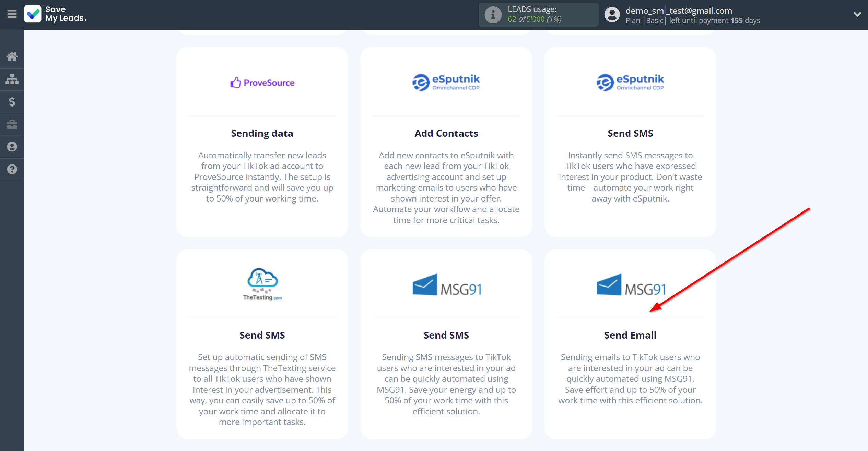Click eSputnik Send SMS description text

630,177
